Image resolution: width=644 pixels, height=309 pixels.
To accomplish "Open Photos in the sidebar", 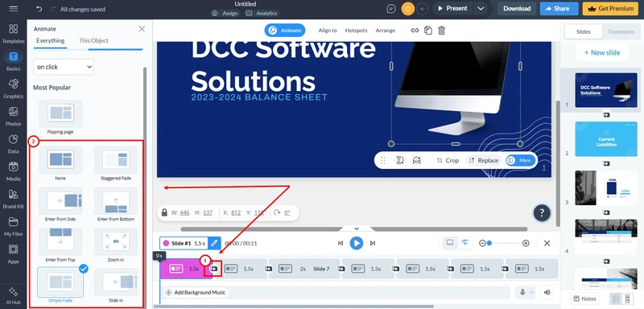I will [13, 116].
